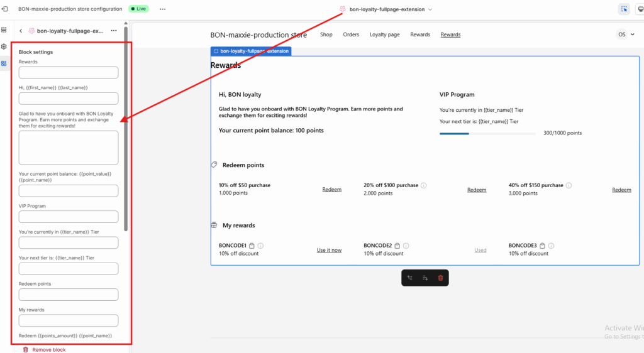
Task: Copy BONCODE3 with clipboard icon
Action: (x=543, y=246)
